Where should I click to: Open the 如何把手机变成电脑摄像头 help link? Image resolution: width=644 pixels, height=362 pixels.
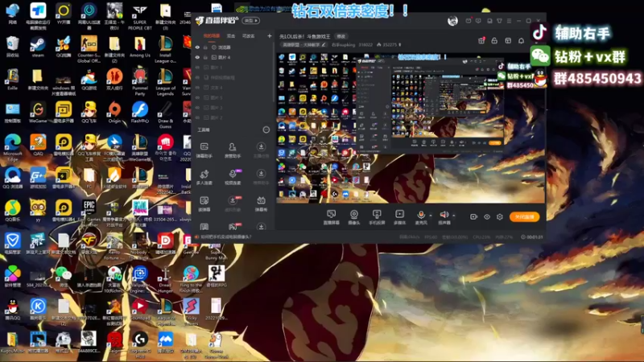click(225, 237)
